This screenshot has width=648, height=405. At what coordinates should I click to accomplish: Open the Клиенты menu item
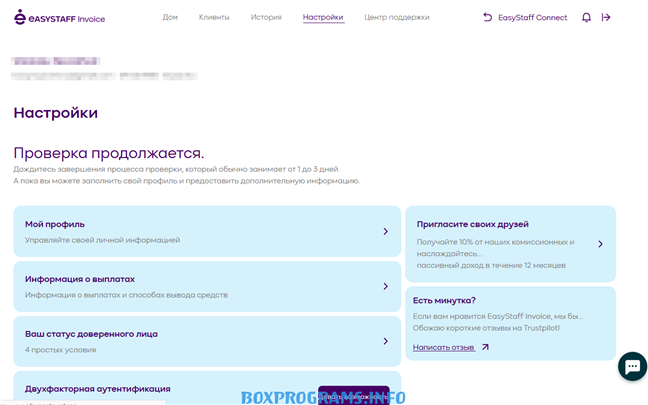click(x=214, y=18)
